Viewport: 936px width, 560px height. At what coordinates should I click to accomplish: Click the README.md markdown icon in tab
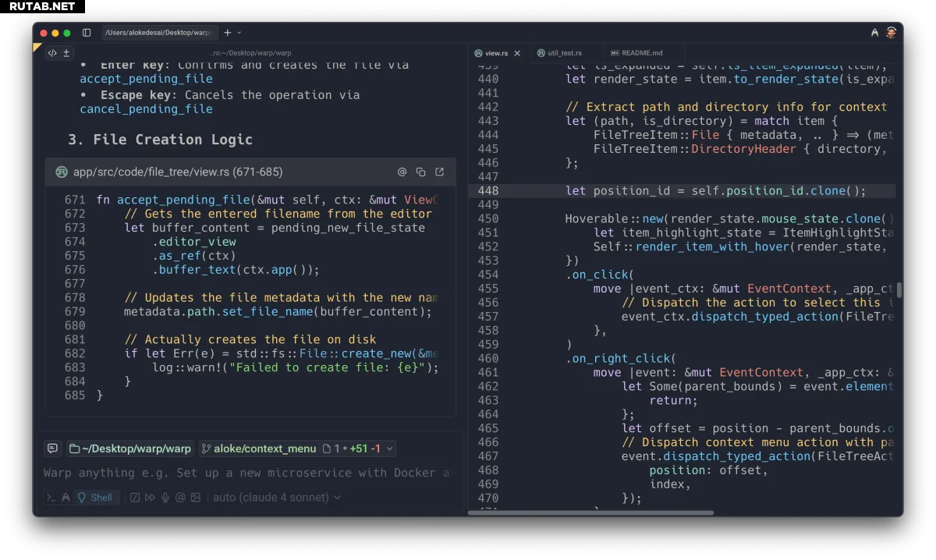coord(615,53)
